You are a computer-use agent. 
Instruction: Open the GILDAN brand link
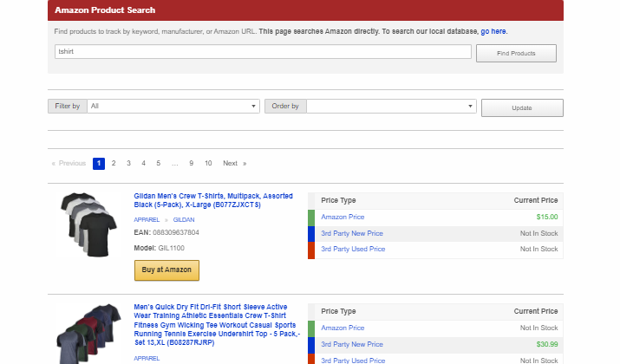(x=184, y=220)
